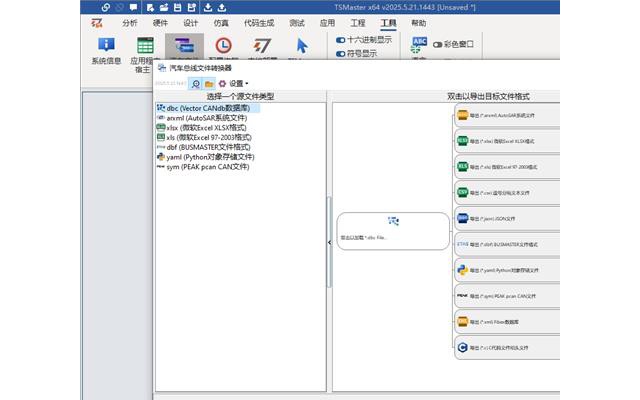Click the orange folder icon in converter toolbar
The image size is (640, 400).
[209, 84]
